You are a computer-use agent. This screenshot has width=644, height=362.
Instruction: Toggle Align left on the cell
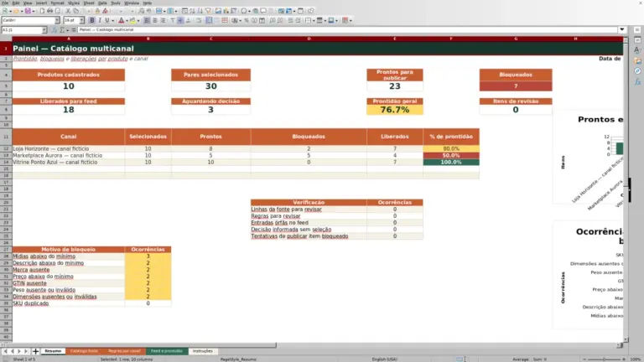[147, 20]
